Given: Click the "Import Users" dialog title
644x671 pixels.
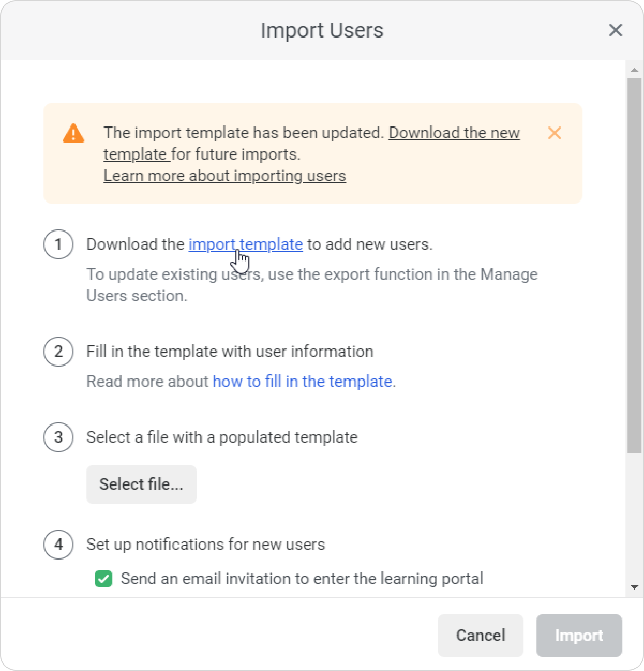Looking at the screenshot, I should (x=321, y=31).
